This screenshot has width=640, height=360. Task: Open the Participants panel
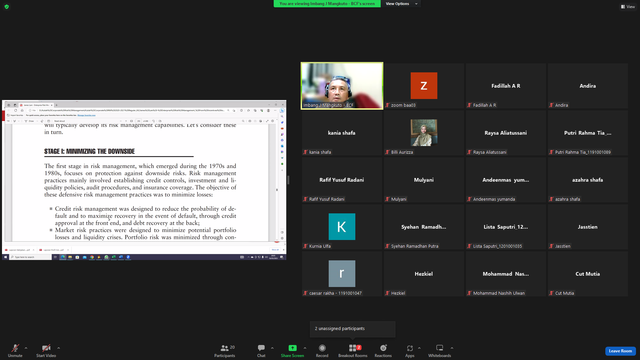tap(224, 350)
